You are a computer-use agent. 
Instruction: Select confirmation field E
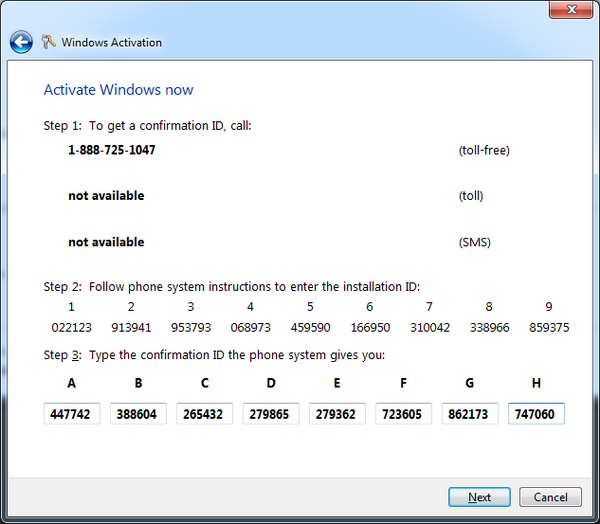point(337,414)
